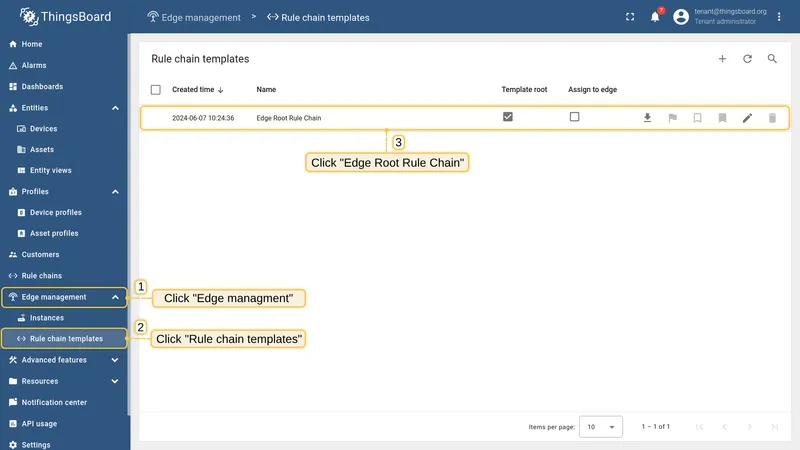Toggle Template root checkbox for Edge Root
The image size is (800, 450).
[508, 117]
